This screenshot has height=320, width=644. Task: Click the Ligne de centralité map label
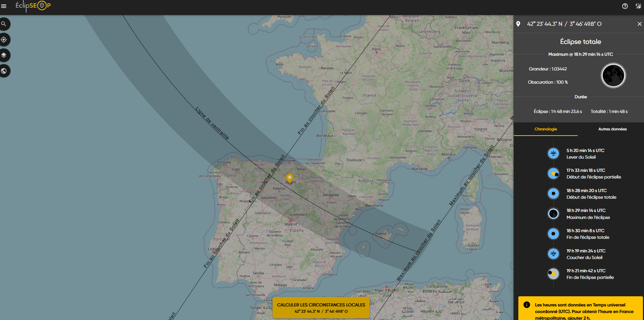(x=212, y=123)
